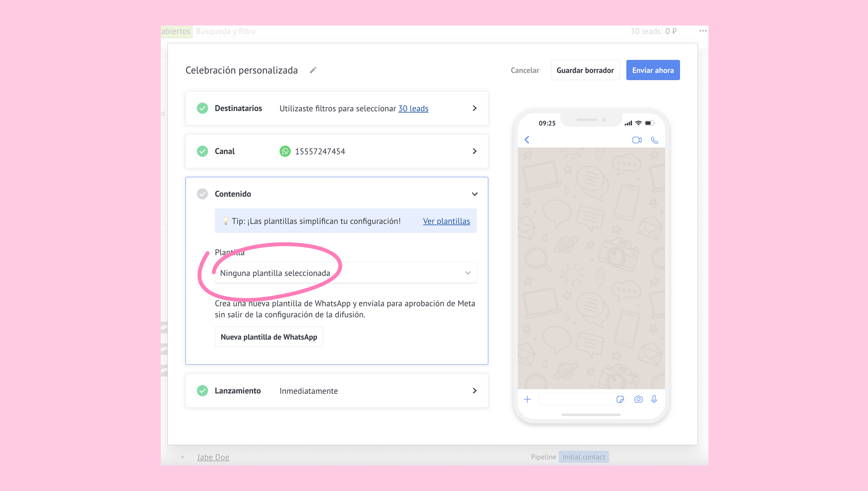
Task: Click the Destinatarios green check icon
Action: pyautogui.click(x=203, y=108)
